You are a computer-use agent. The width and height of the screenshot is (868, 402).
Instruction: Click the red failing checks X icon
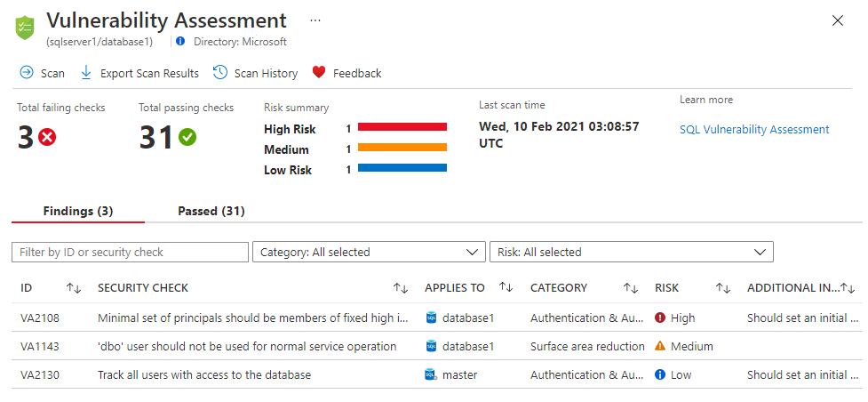47,137
